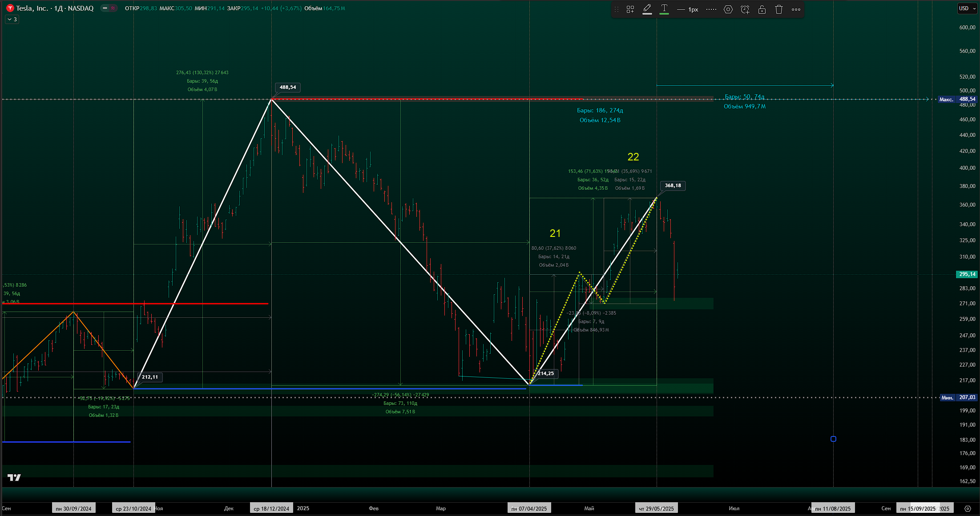Click date label чт 29/05/2025

click(x=657, y=508)
